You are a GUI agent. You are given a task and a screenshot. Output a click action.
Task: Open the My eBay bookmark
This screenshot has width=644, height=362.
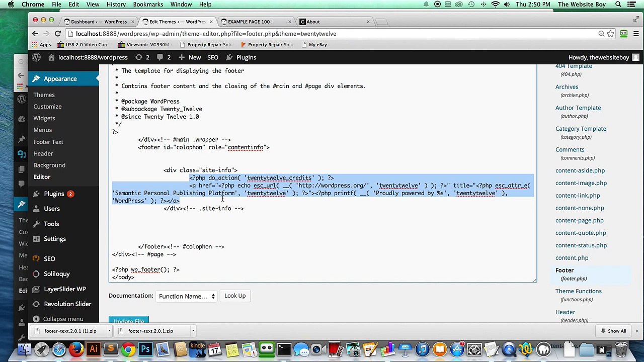pyautogui.click(x=314, y=45)
